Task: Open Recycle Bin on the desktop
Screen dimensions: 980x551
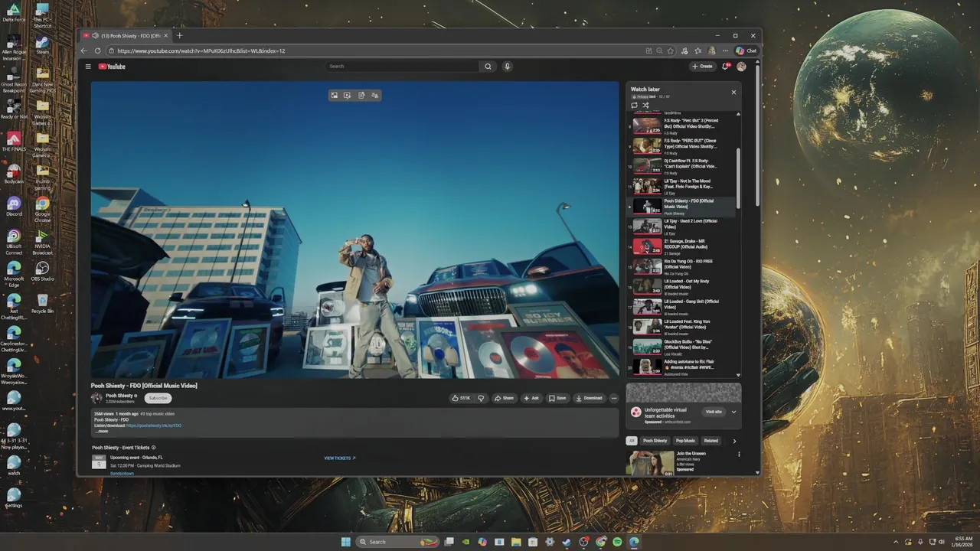Action: (x=42, y=303)
